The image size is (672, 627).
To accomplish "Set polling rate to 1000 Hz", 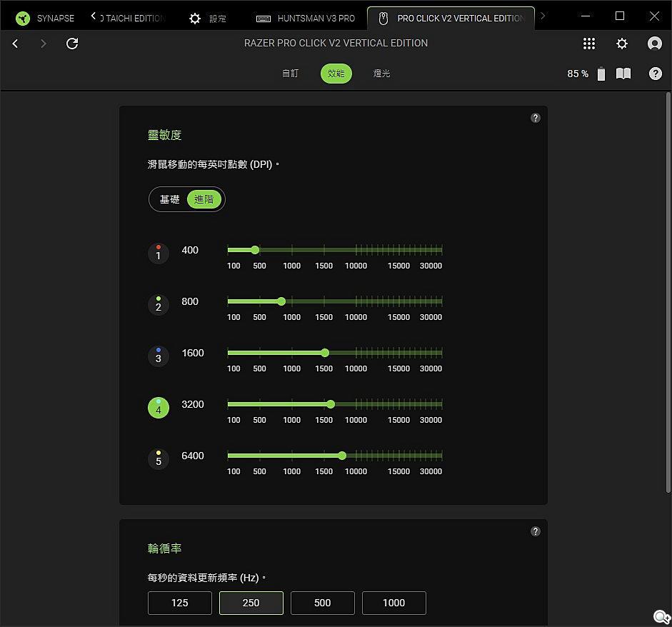I will [x=393, y=603].
